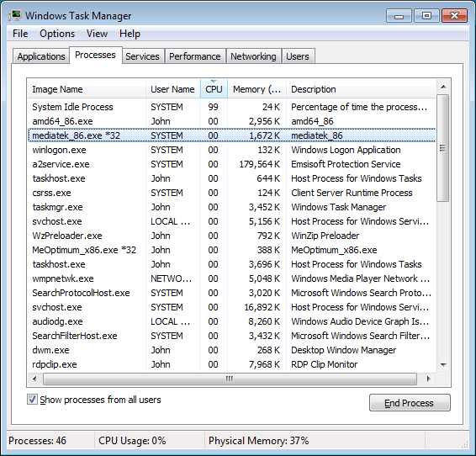
Task: Click the End Process button
Action: (410, 403)
